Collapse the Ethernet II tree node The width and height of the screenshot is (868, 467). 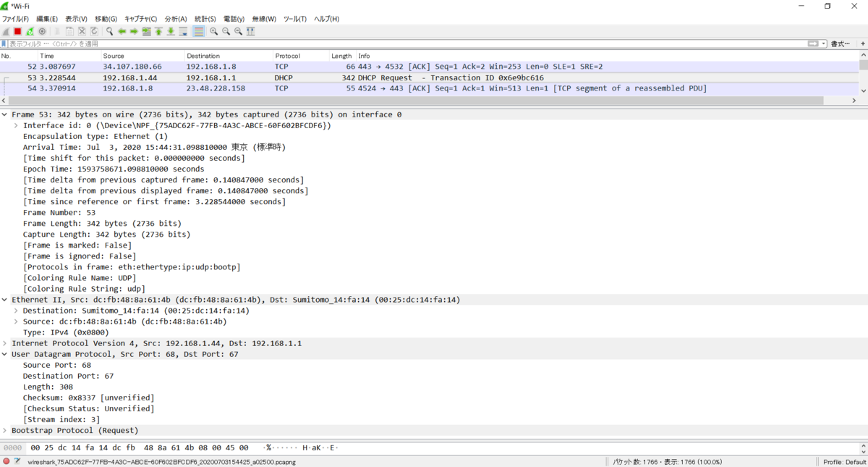(5, 300)
